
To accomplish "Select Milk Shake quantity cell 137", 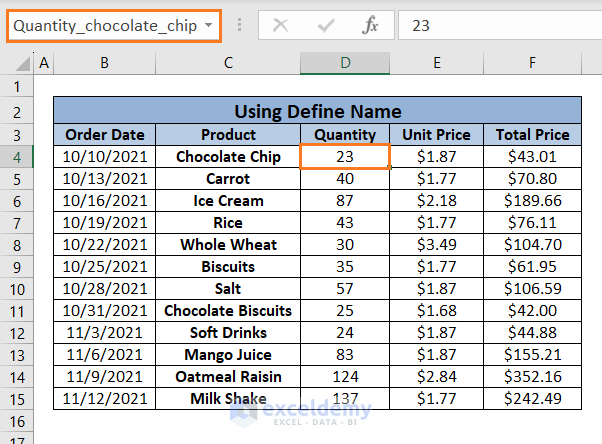I will tap(345, 398).
